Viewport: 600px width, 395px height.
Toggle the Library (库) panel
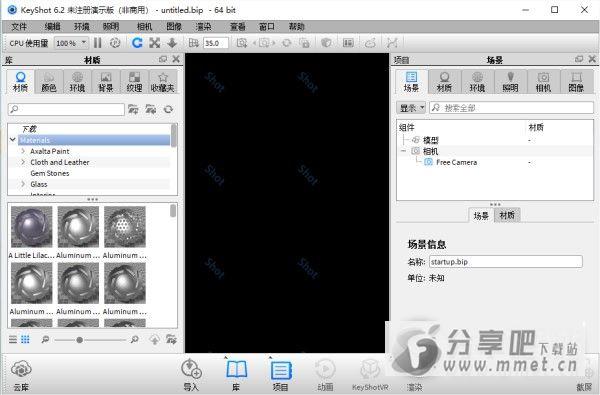(236, 375)
